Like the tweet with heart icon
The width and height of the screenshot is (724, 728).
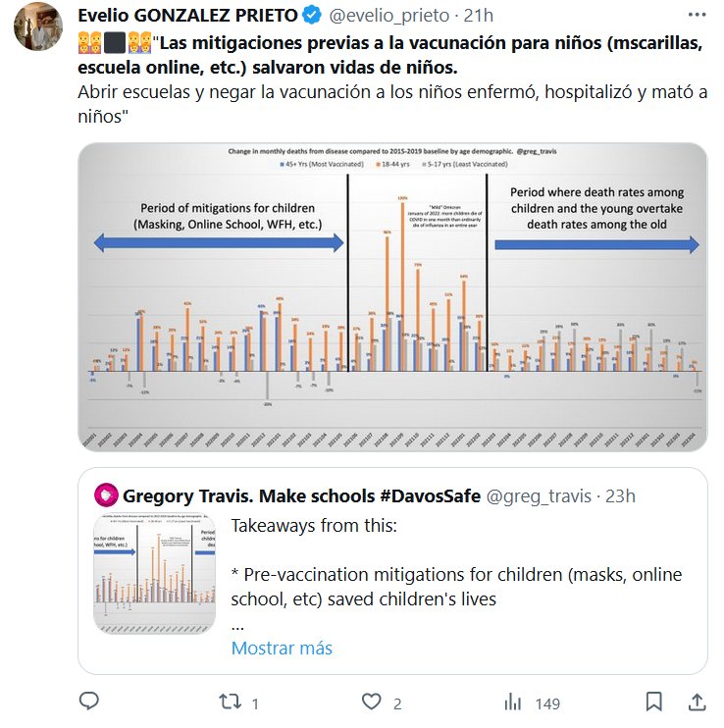372,702
